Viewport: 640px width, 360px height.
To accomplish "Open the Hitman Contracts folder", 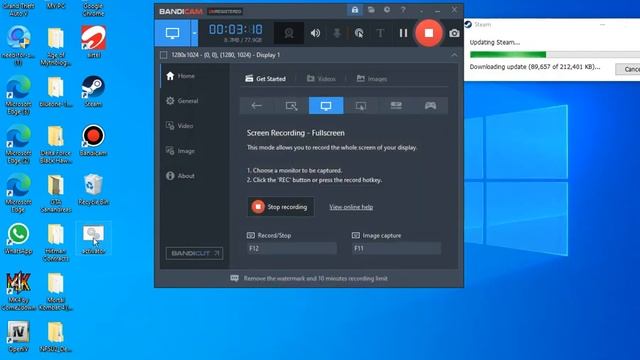I will (x=56, y=242).
